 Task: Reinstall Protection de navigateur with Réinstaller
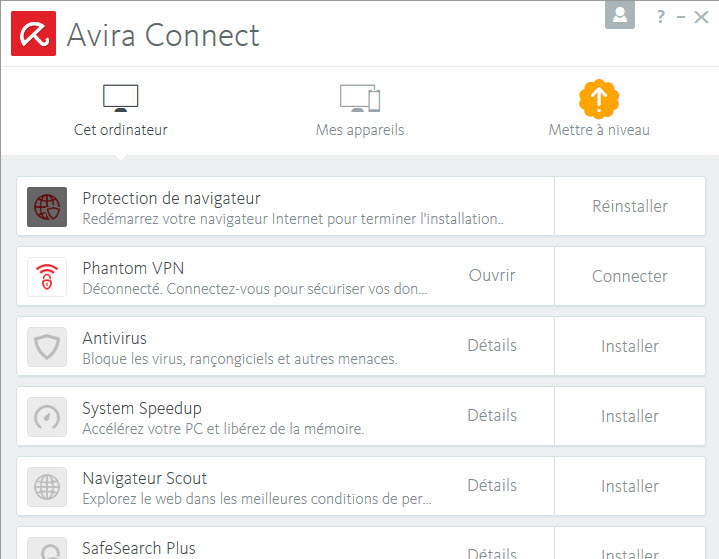630,206
